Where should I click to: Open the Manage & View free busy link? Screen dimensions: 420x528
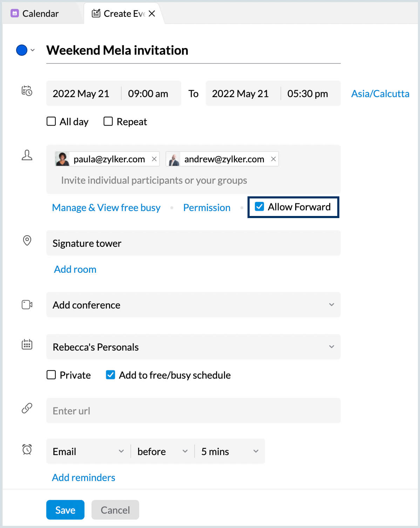point(106,207)
